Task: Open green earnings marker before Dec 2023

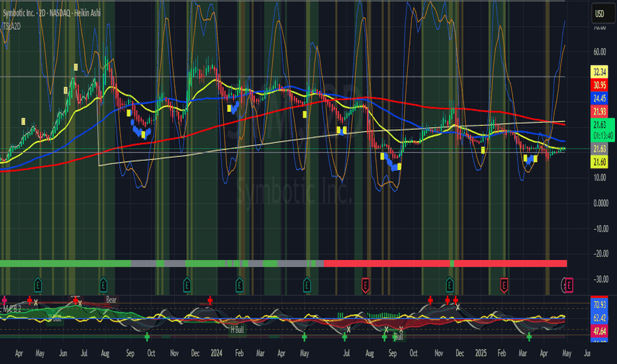Action: (x=187, y=284)
